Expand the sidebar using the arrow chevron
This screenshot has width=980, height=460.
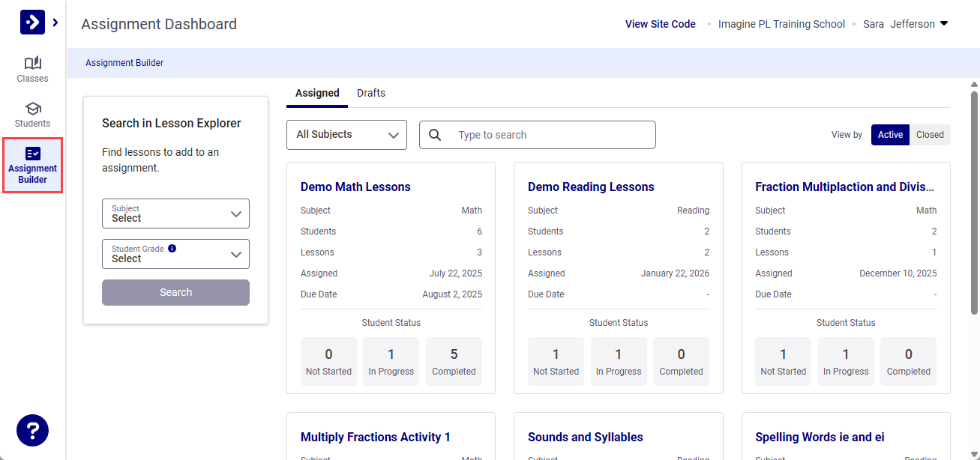tap(53, 22)
